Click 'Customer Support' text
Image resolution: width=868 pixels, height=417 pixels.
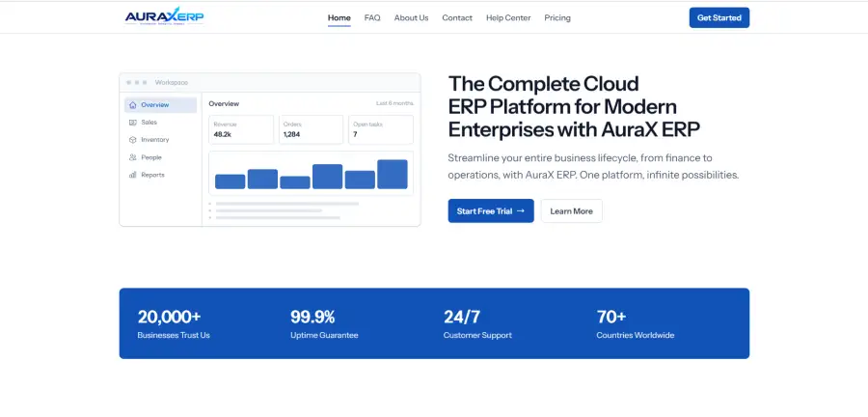click(477, 335)
